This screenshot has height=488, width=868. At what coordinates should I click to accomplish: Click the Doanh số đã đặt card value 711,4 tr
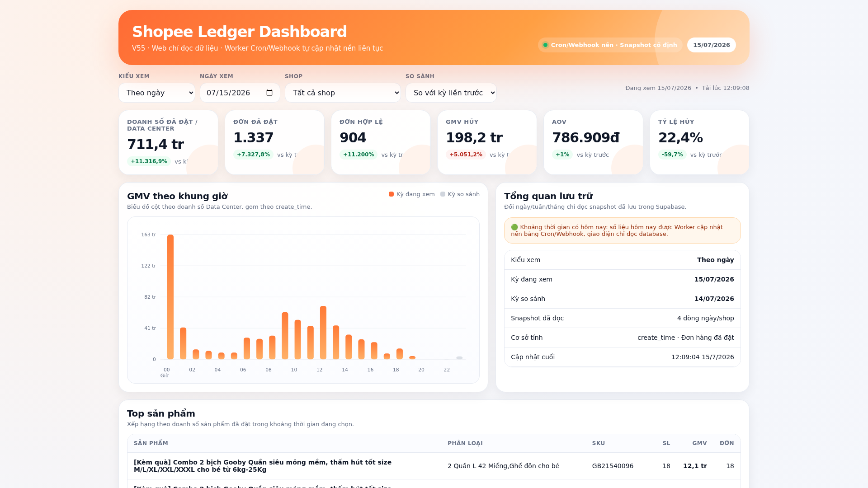click(x=156, y=145)
